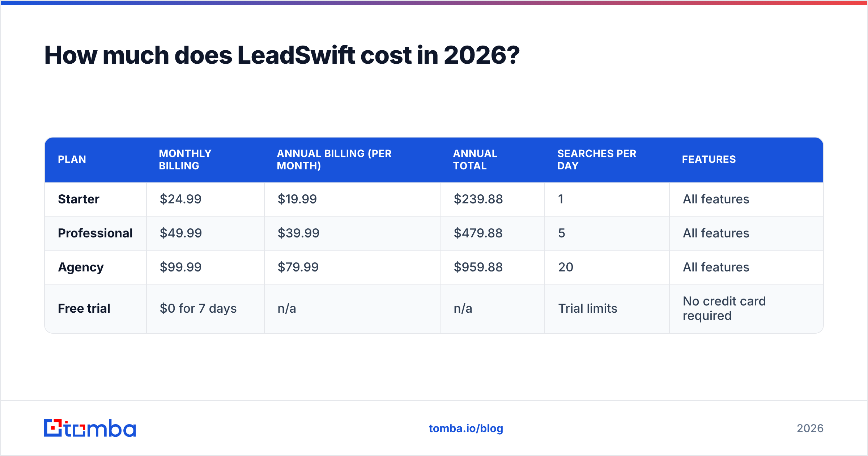Screen dimensions: 868x456
Task: Select the MONTHLY BILLING column header
Action: (x=185, y=160)
